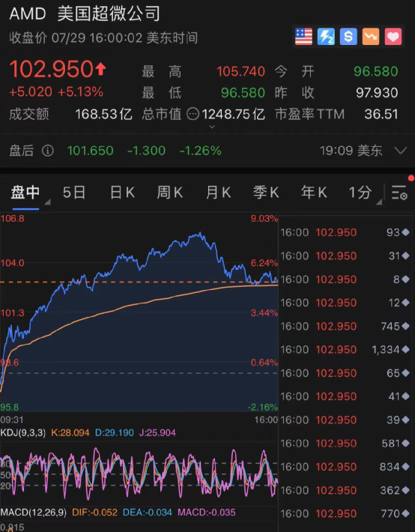415x532 pixels.
Task: Tap the 成交额 value 168.53亿
Action: click(103, 115)
